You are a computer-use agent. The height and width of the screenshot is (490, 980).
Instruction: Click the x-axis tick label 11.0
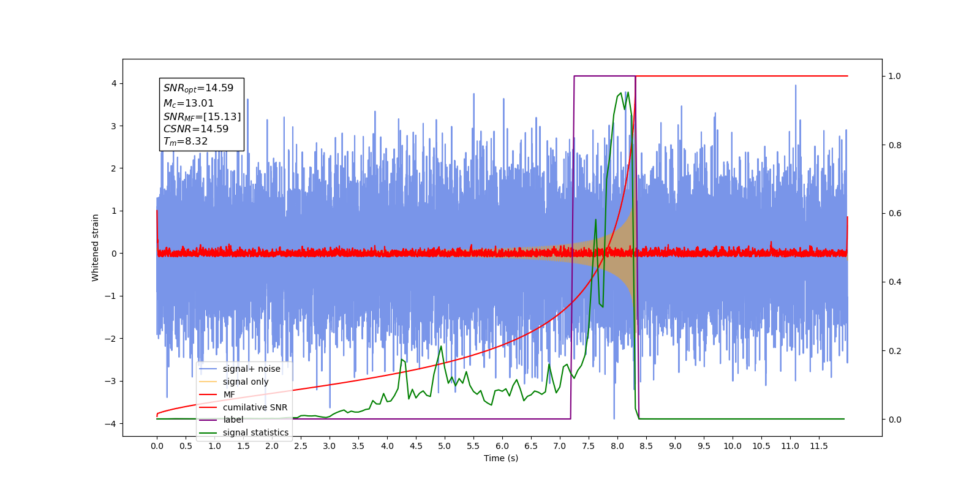tap(790, 446)
